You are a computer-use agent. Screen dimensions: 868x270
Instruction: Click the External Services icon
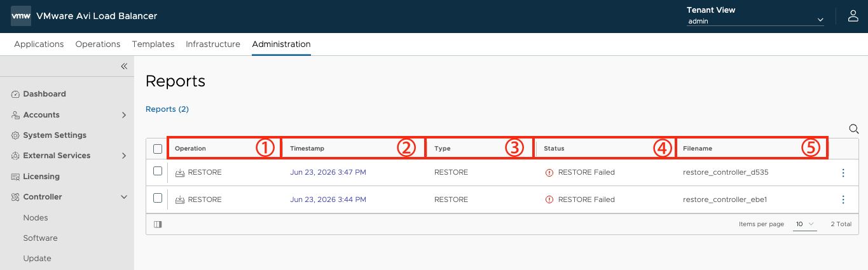[16, 156]
